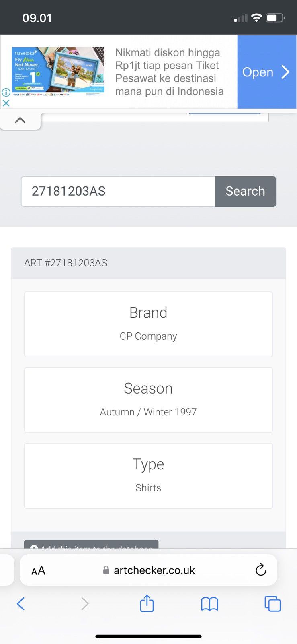Tap the Safari forward arrow

coord(84,604)
